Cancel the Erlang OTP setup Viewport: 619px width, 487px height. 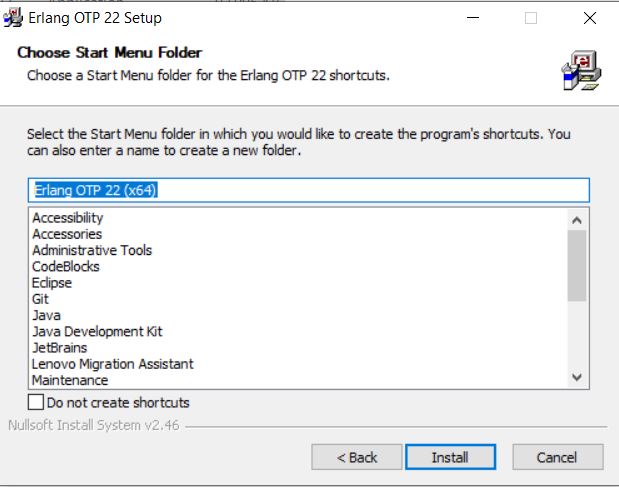(x=557, y=457)
